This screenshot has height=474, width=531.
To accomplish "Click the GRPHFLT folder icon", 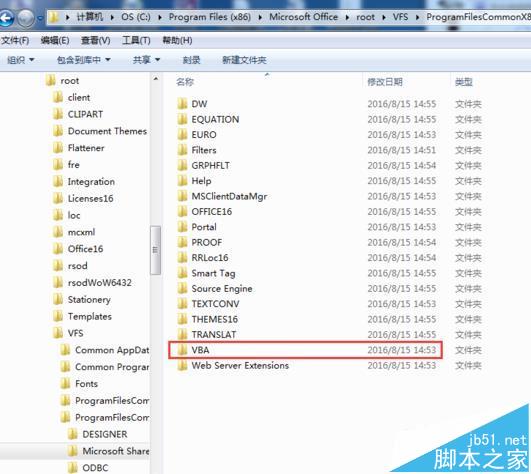I will click(x=182, y=165).
